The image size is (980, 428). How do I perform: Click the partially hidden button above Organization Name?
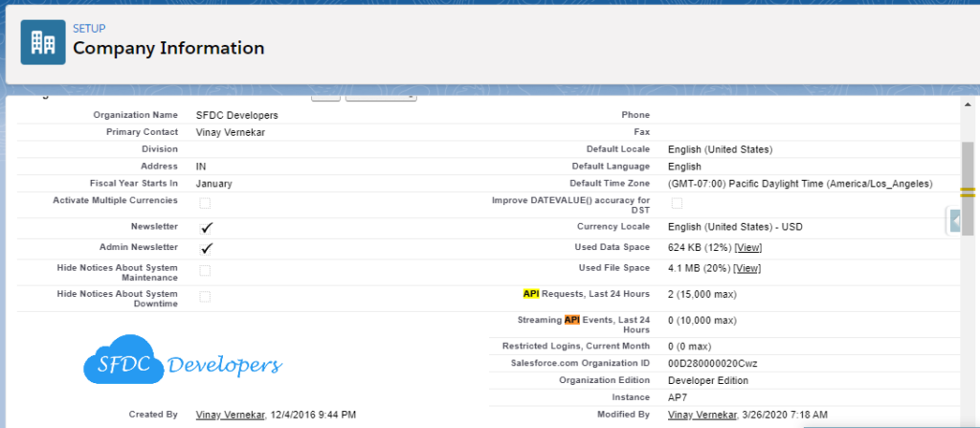325,96
